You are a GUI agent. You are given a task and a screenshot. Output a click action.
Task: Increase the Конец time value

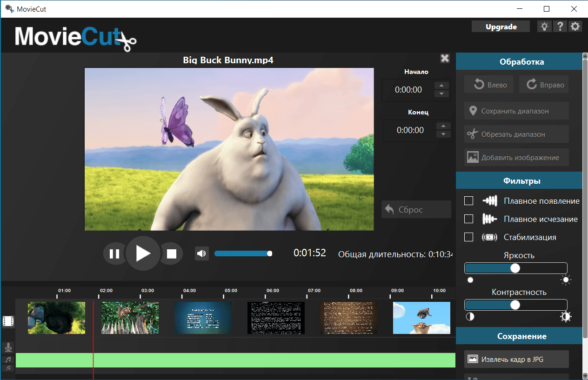(x=443, y=126)
